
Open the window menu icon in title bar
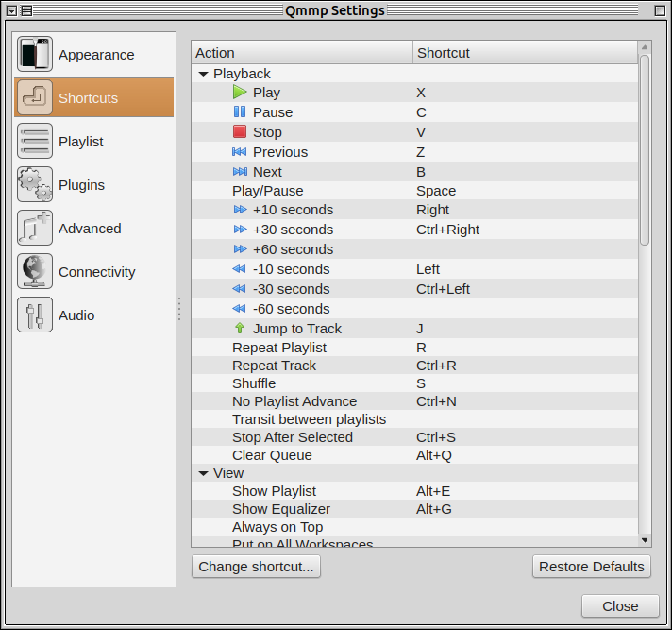point(12,10)
